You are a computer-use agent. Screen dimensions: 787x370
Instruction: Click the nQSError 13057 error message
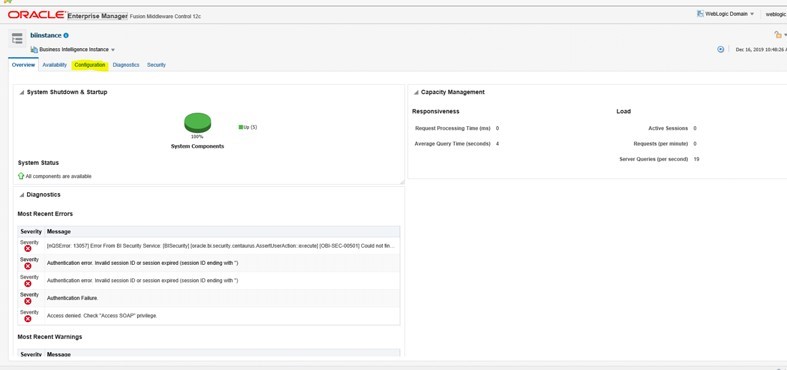coord(221,246)
